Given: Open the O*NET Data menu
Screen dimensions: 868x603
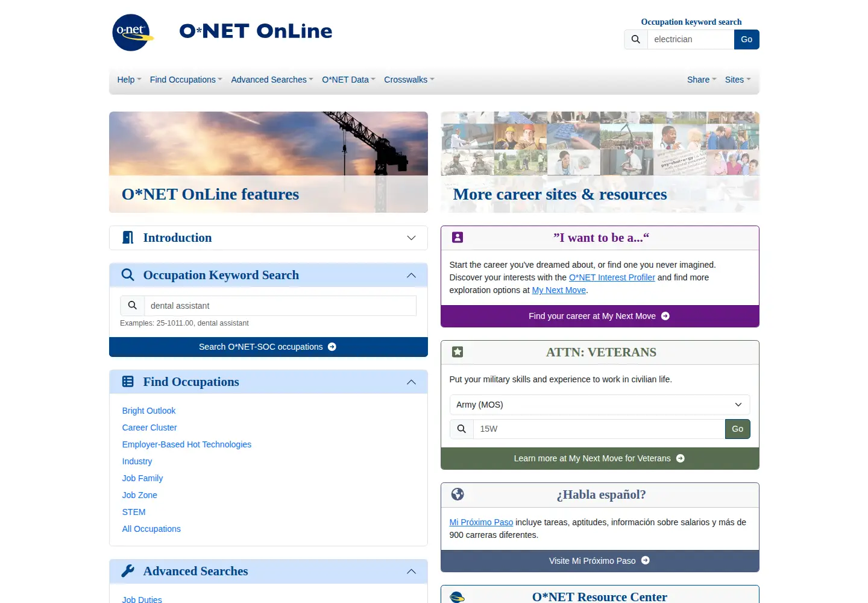Looking at the screenshot, I should pos(348,80).
